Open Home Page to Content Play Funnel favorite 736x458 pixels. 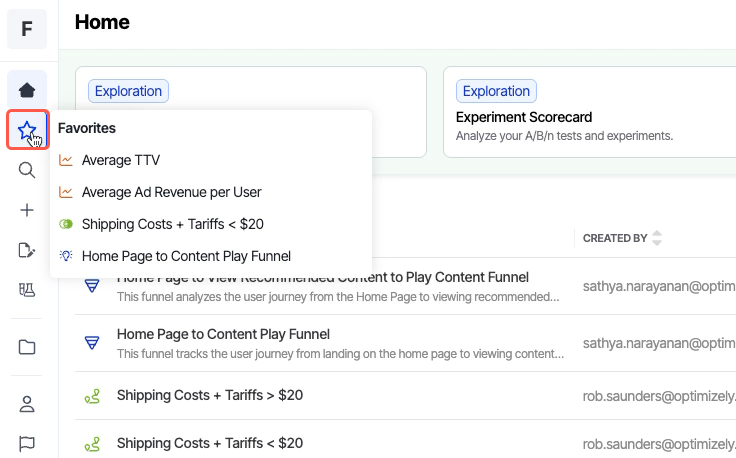coord(186,256)
